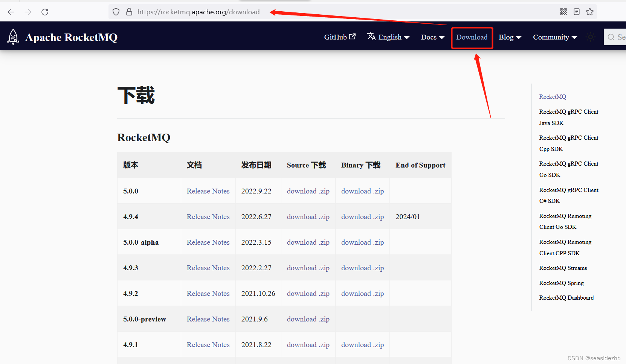This screenshot has width=626, height=364.
Task: Download source zip for 4.9.1
Action: click(x=308, y=345)
